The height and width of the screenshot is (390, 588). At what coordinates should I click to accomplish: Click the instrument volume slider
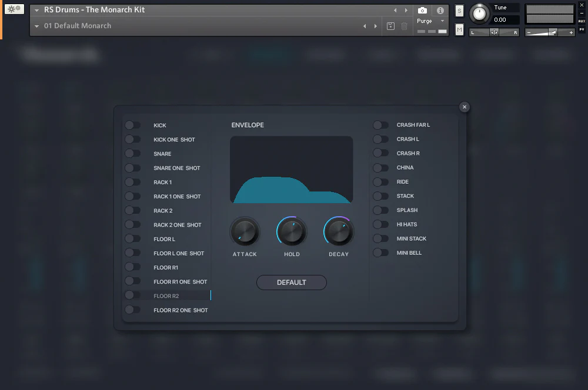(x=550, y=32)
